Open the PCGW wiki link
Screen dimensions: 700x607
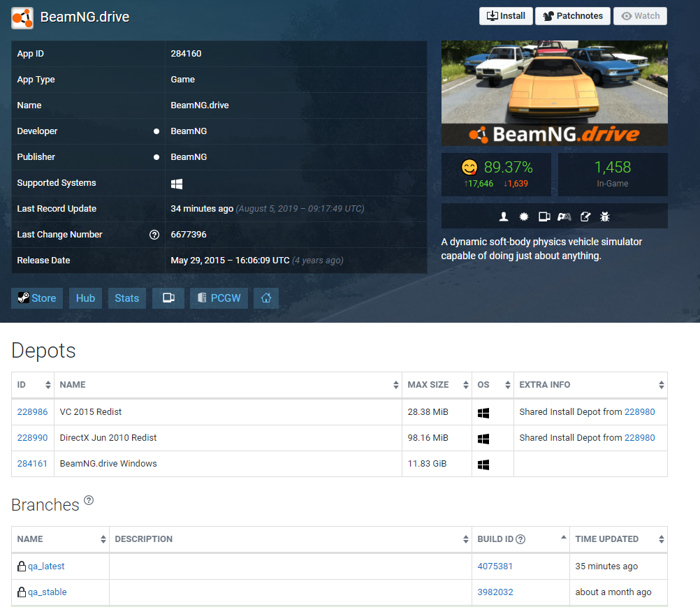pyautogui.click(x=219, y=298)
